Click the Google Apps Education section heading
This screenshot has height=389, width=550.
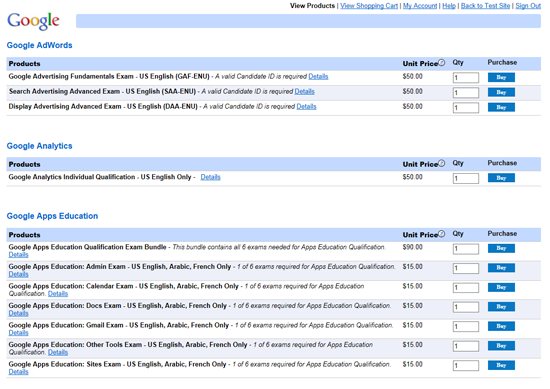click(x=52, y=216)
